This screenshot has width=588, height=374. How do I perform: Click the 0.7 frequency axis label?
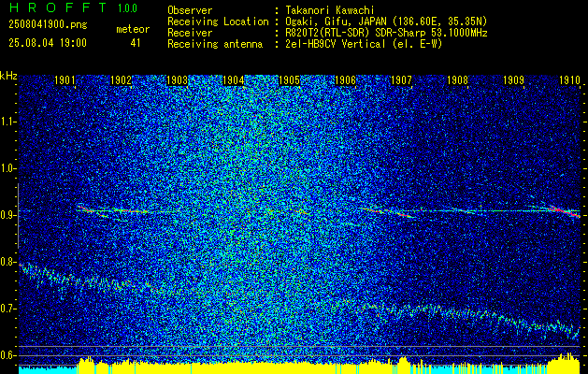pyautogui.click(x=7, y=309)
